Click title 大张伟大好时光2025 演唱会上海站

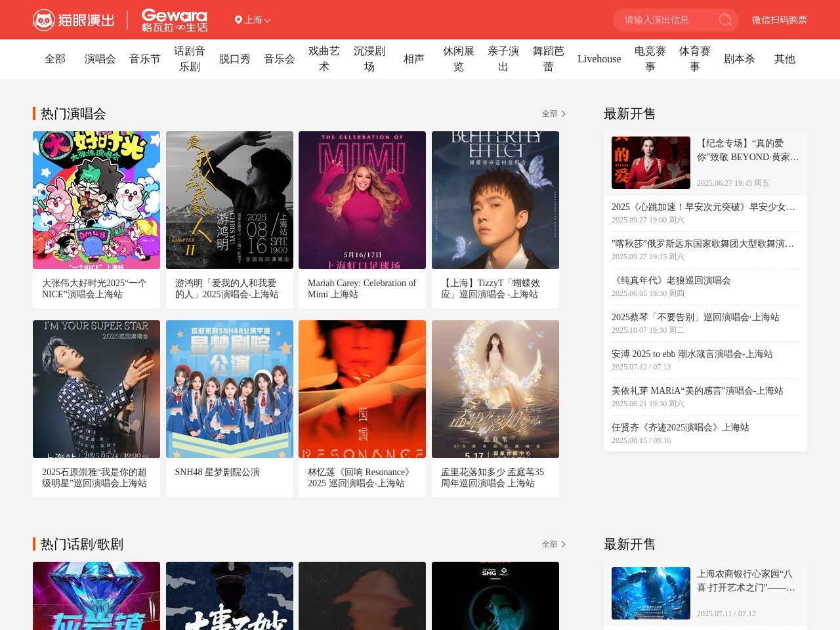coord(94,289)
